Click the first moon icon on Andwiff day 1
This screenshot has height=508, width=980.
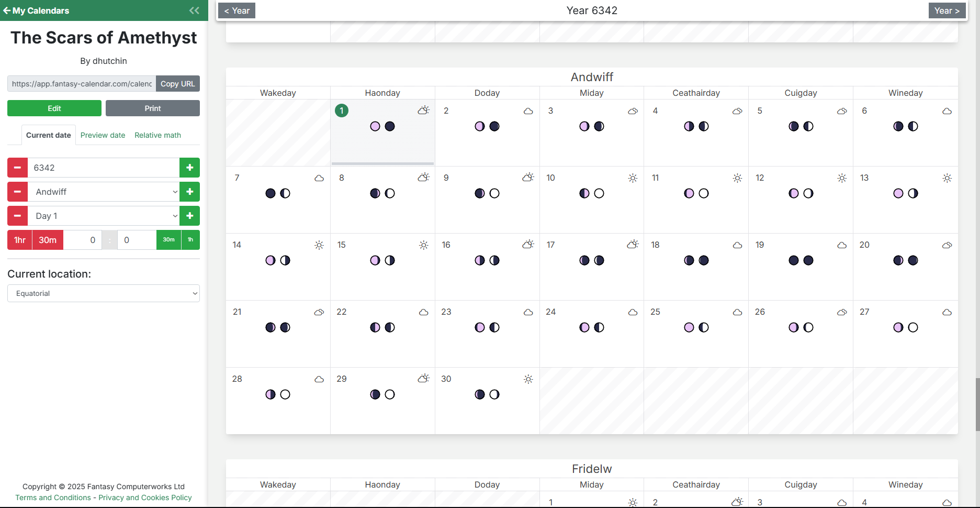(x=375, y=126)
